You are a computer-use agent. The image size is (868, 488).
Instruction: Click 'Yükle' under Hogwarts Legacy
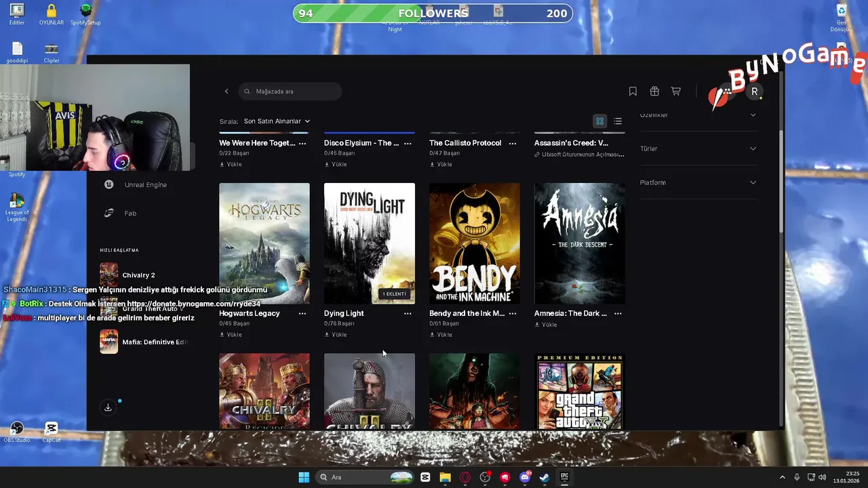[231, 335]
